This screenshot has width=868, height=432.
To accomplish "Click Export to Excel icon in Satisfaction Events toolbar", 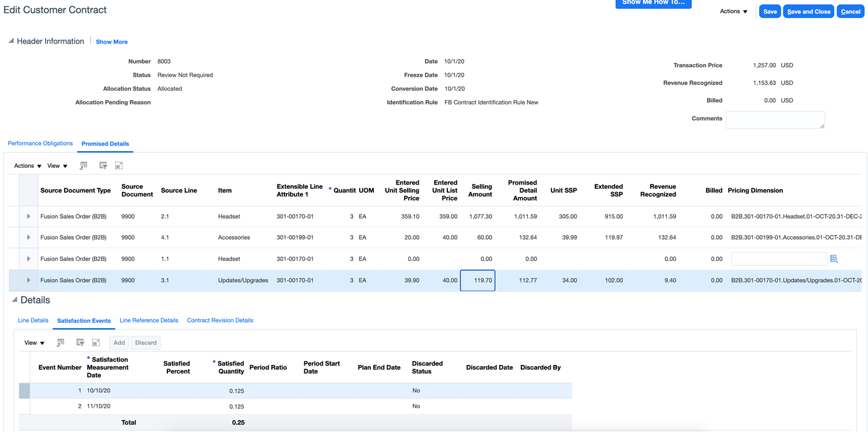I will click(x=60, y=342).
